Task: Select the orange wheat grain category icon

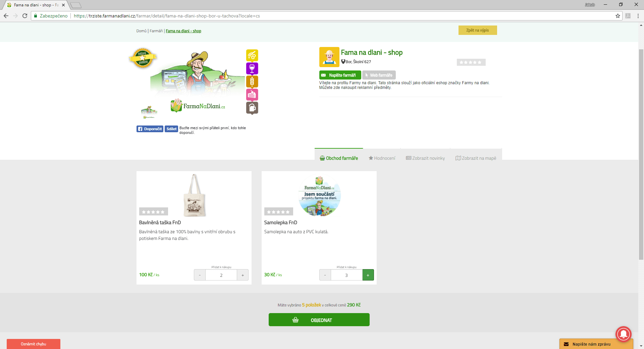Action: [x=252, y=82]
